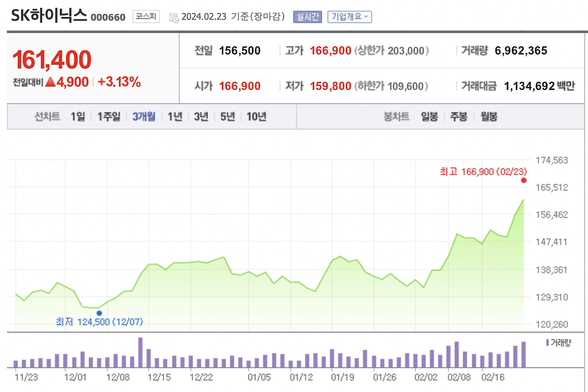
Task: Click the 거래대금 value 1,134,692 백만
Action: coord(539,86)
